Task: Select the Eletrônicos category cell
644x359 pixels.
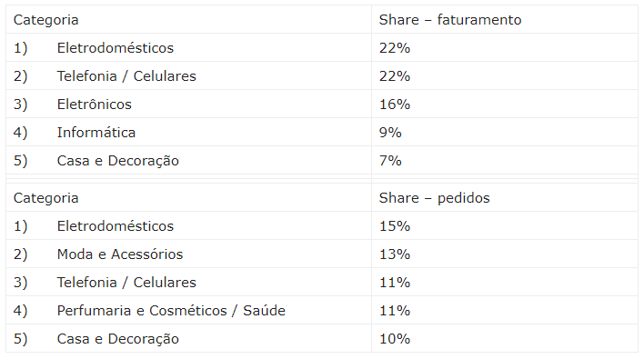Action: pyautogui.click(x=188, y=105)
